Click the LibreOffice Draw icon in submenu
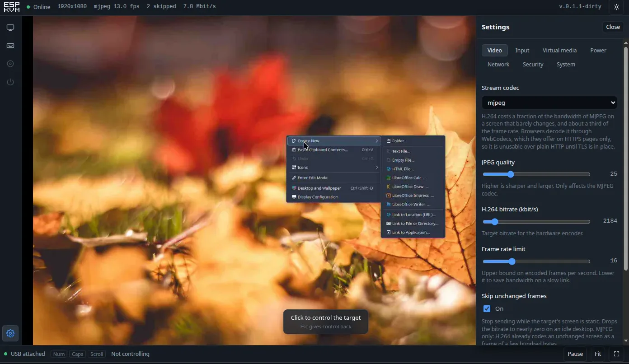 pos(388,187)
